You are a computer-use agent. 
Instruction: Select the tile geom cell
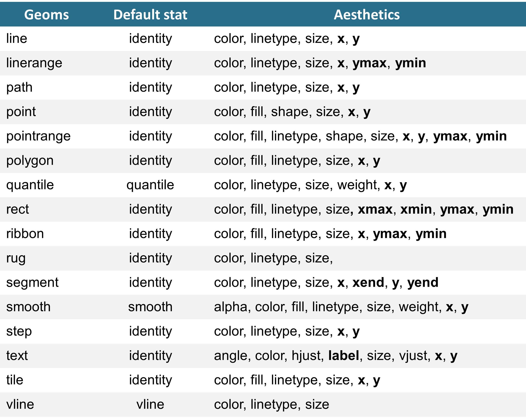tap(15, 380)
